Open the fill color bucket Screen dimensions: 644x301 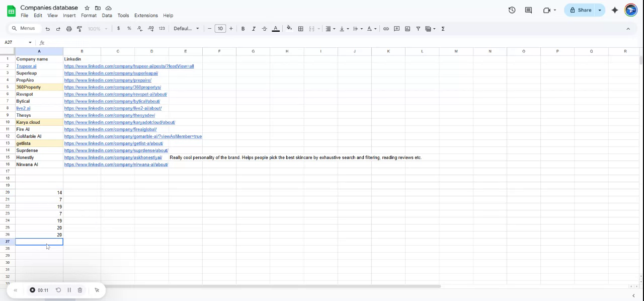pyautogui.click(x=289, y=29)
